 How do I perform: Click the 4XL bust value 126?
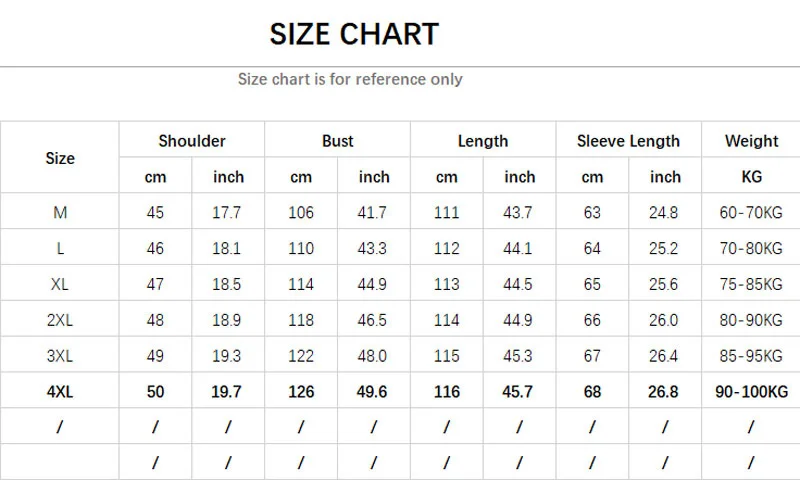coord(301,392)
